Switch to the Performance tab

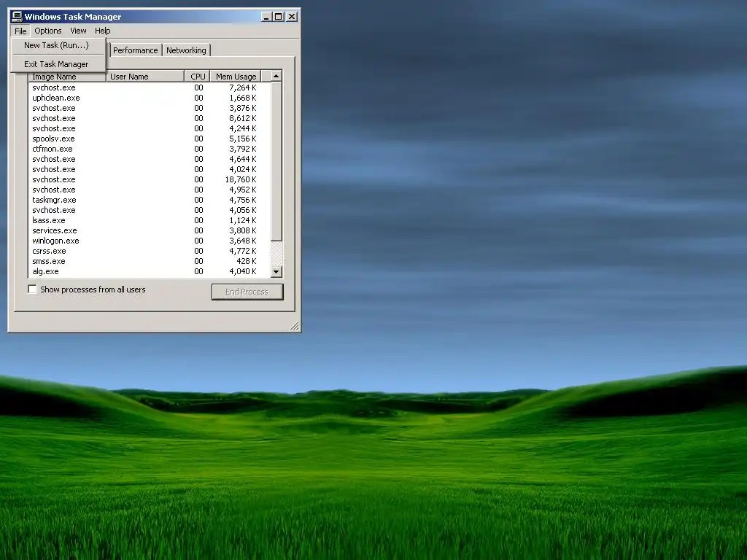(135, 50)
